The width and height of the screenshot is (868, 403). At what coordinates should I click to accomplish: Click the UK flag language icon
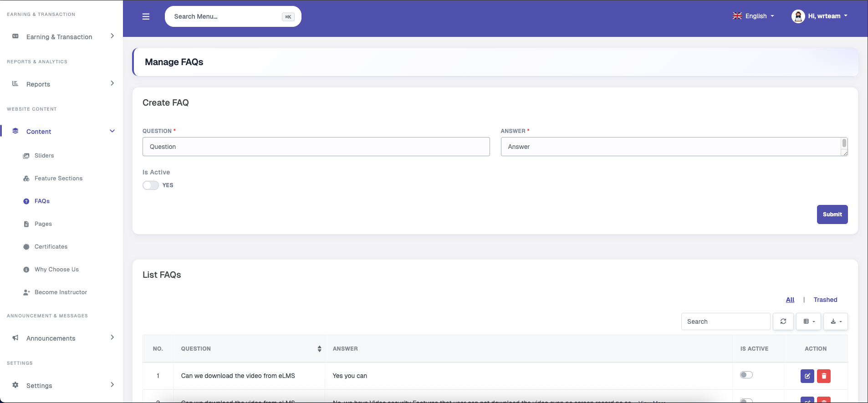pos(737,16)
